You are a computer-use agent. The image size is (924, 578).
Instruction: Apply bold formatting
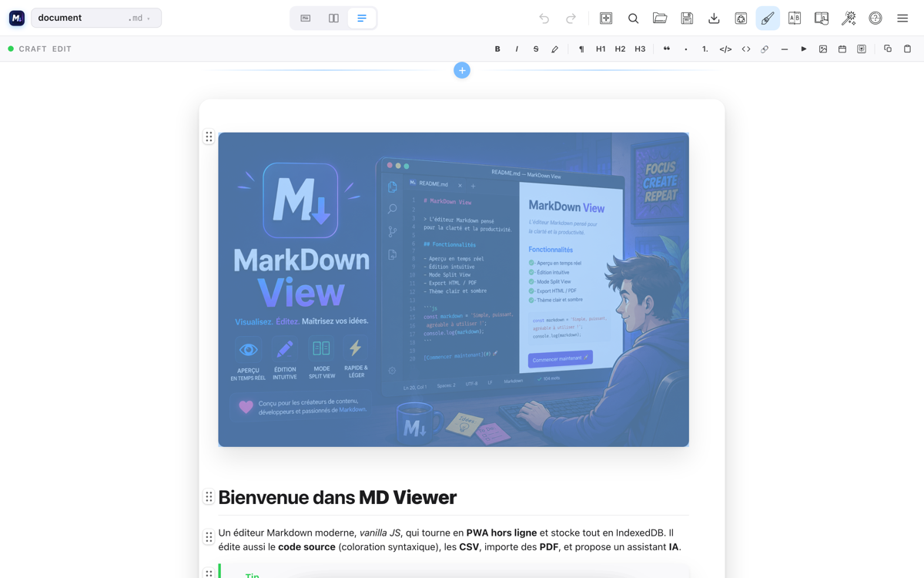(x=497, y=49)
